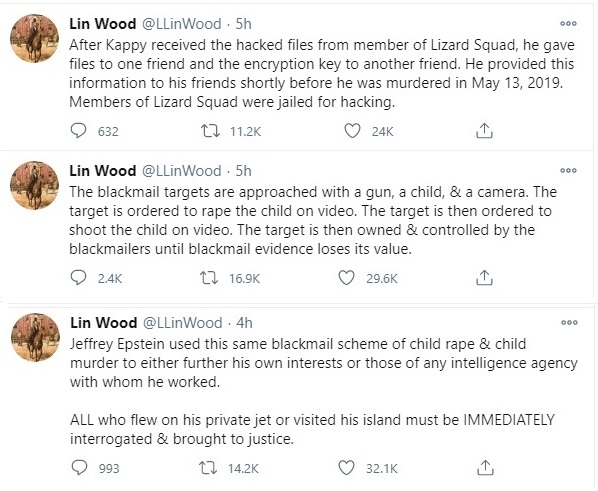The height and width of the screenshot is (491, 598).
Task: Open more options on the 4h tweet
Action: tap(569, 322)
